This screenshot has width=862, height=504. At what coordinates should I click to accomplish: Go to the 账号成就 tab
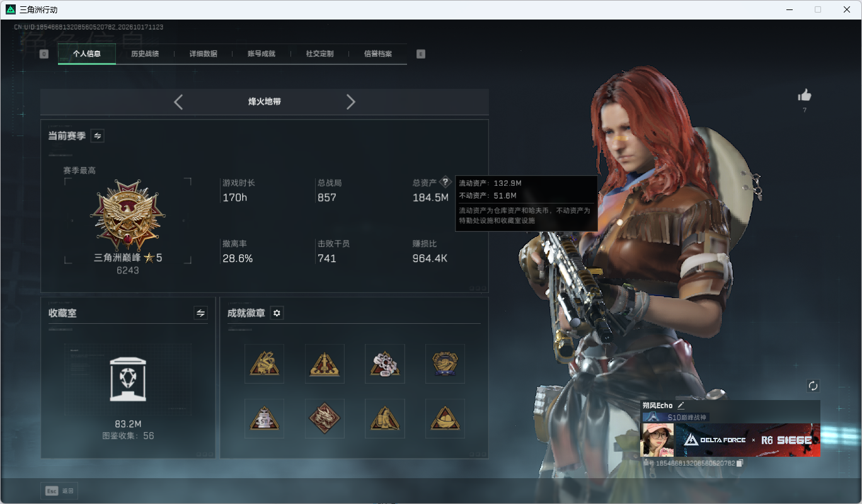pyautogui.click(x=261, y=54)
